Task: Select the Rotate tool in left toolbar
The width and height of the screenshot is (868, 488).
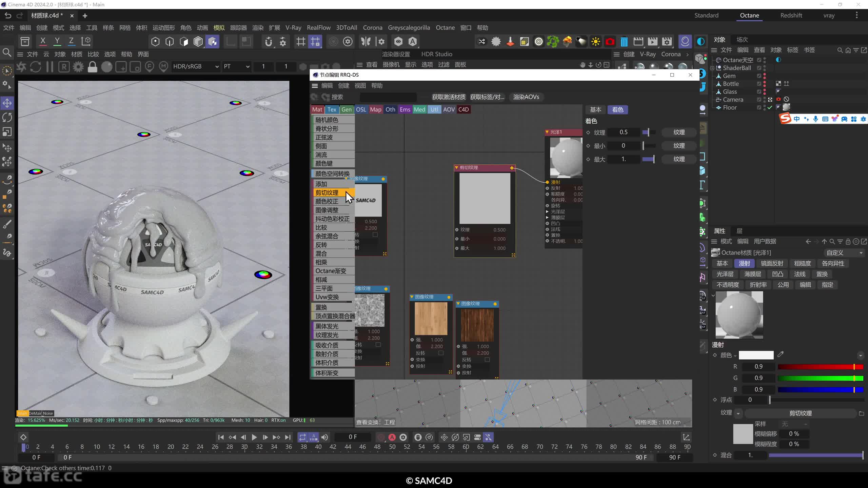Action: click(x=7, y=117)
